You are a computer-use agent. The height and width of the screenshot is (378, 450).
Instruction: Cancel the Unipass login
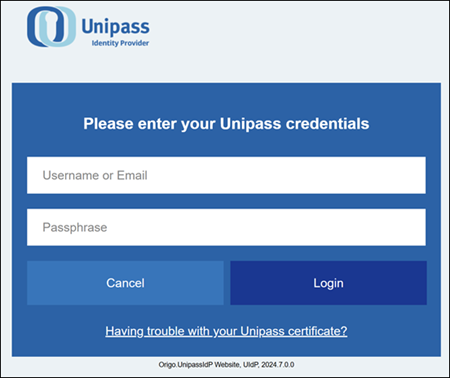[x=125, y=283]
